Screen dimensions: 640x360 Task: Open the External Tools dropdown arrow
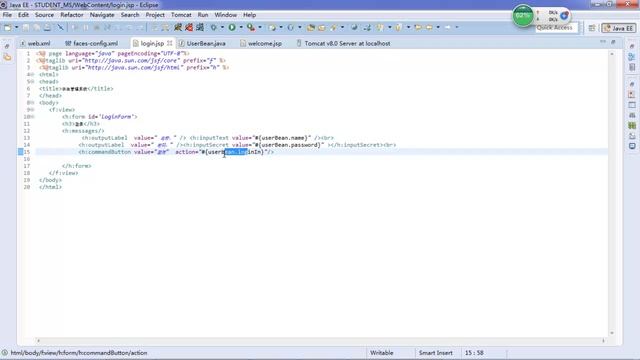pyautogui.click(x=260, y=27)
